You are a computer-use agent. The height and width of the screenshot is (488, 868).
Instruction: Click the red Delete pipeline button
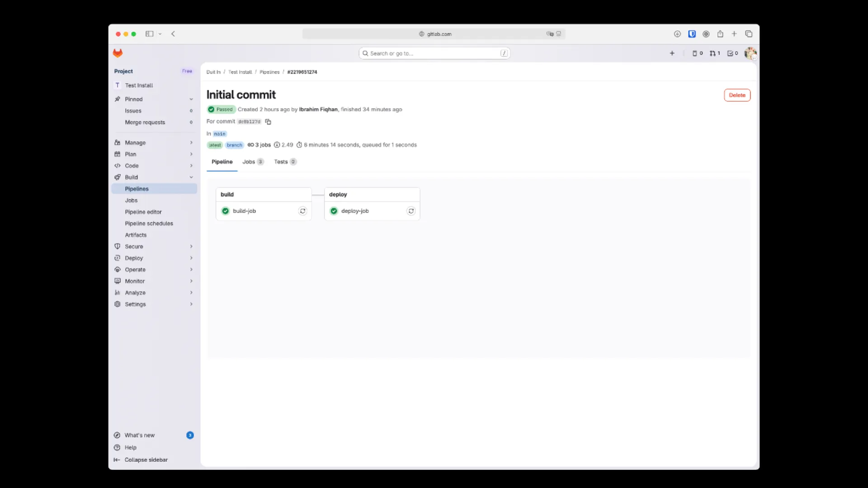737,95
